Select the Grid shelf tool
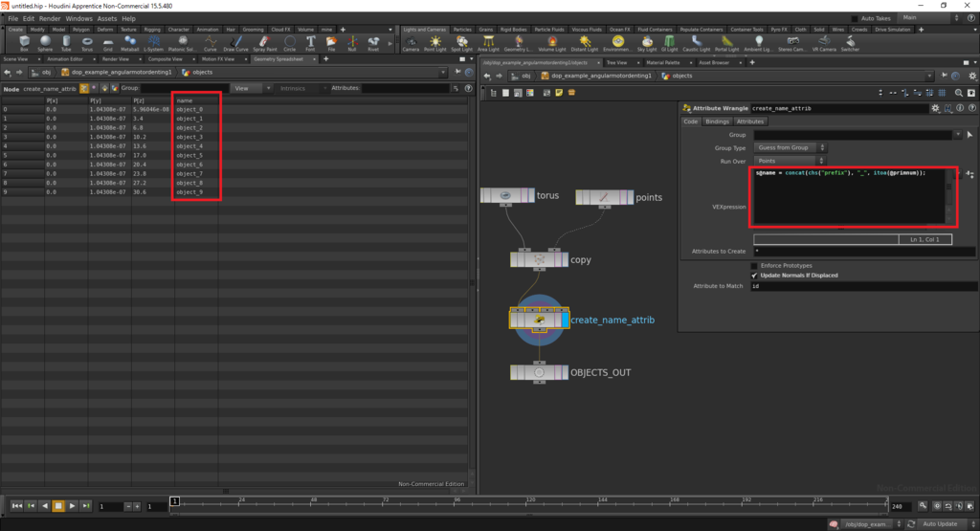The height and width of the screenshot is (531, 980). (x=108, y=43)
